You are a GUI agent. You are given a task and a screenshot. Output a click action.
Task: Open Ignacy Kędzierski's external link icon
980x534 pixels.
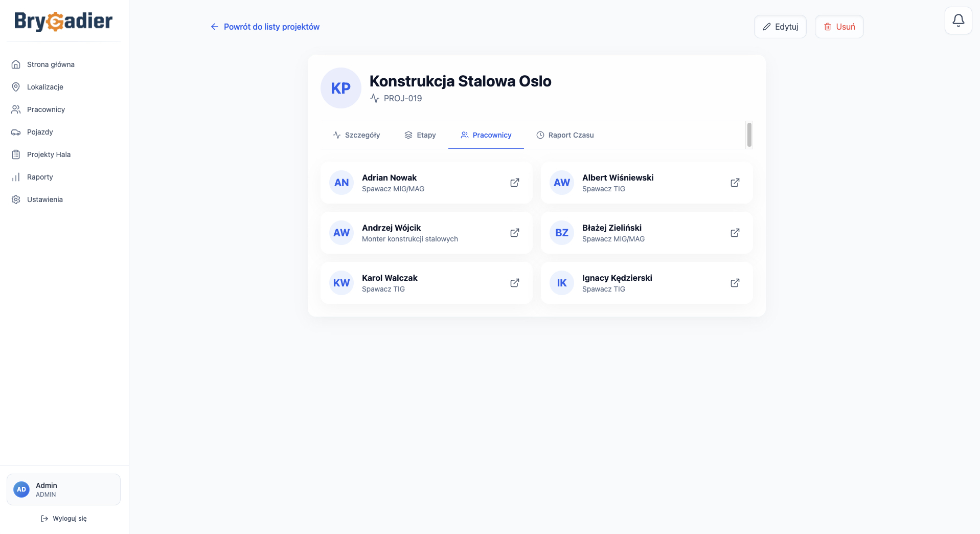pos(735,283)
